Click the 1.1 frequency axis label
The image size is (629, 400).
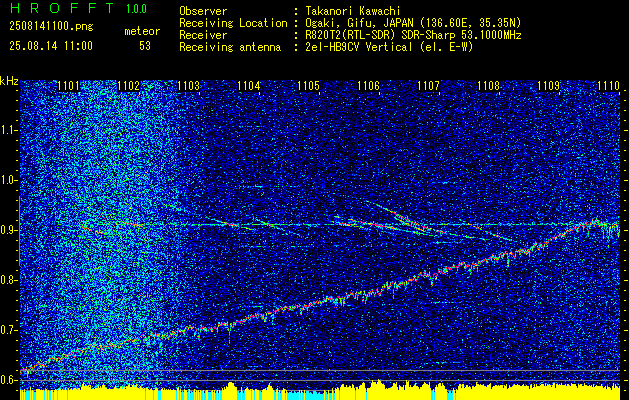(9, 130)
